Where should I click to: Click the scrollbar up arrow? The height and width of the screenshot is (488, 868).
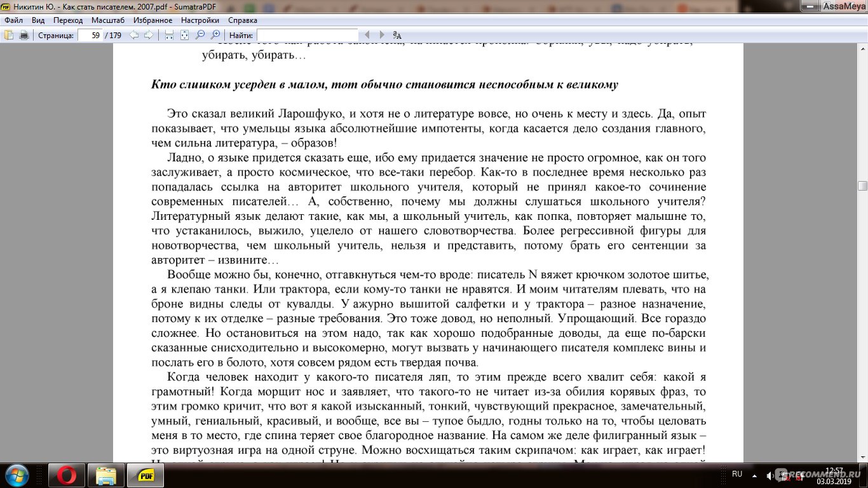(862, 48)
